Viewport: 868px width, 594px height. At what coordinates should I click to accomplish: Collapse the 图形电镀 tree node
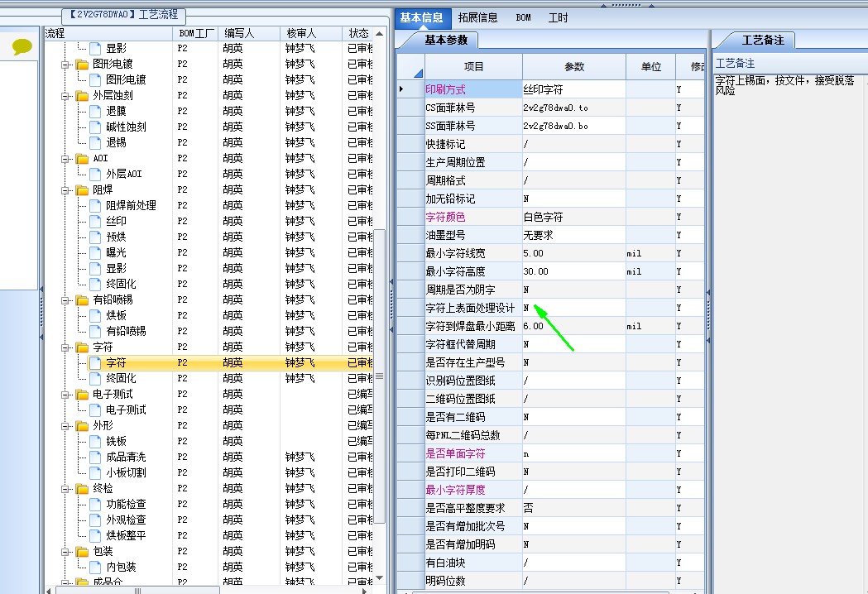point(65,65)
